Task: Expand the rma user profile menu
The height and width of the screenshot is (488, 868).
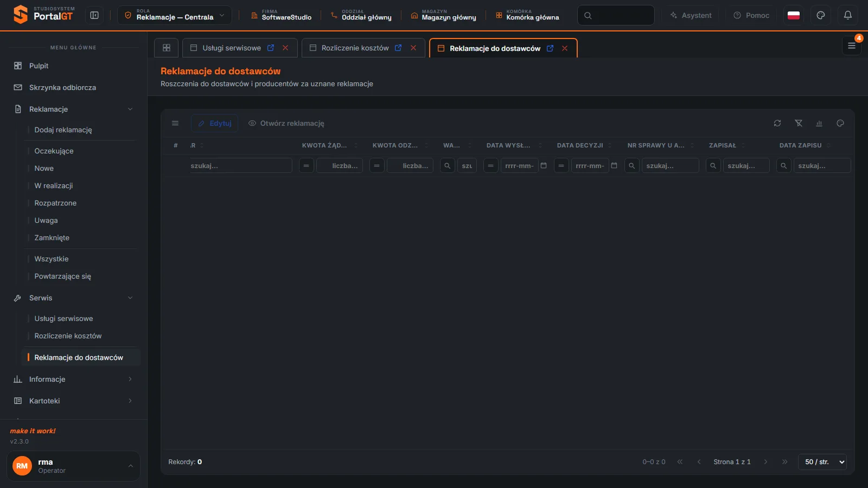Action: [x=73, y=466]
